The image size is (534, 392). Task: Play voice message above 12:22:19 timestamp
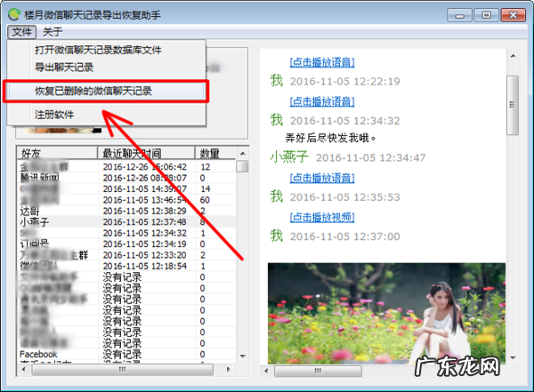322,62
